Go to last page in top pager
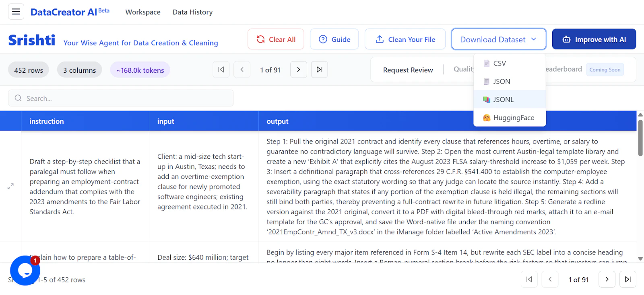Image resolution: width=644 pixels, height=295 pixels. point(320,70)
